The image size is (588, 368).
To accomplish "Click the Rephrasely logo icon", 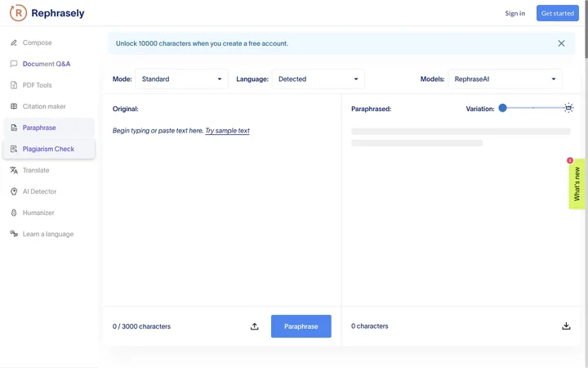I will 18,13.
